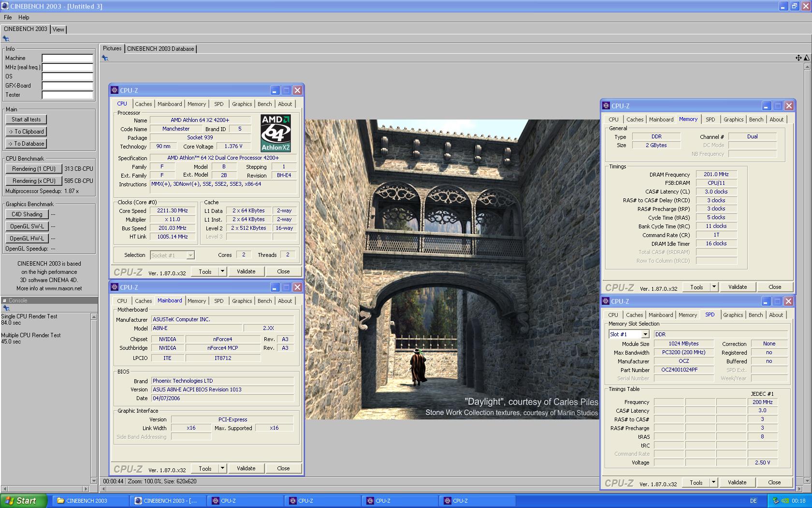Click the To Clipboard button
This screenshot has height=508, width=812.
26,132
